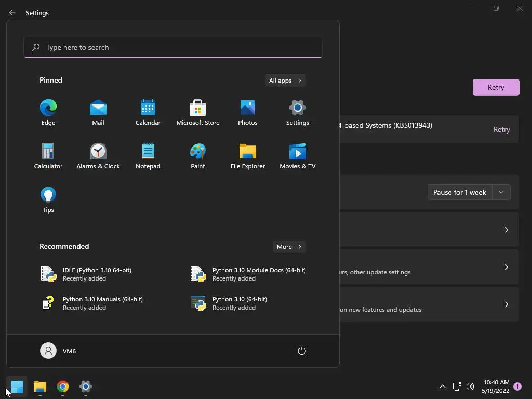The height and width of the screenshot is (399, 532).
Task: Open File Explorer from pinned apps
Action: click(248, 156)
